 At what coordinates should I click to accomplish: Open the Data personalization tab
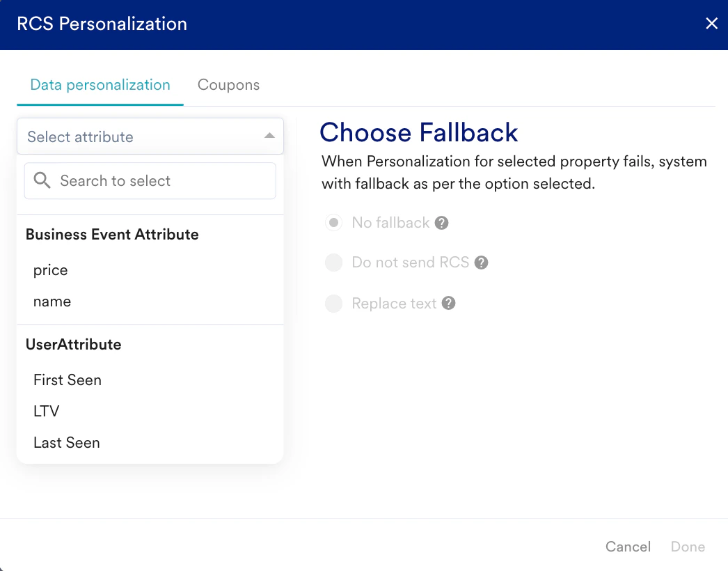(100, 85)
